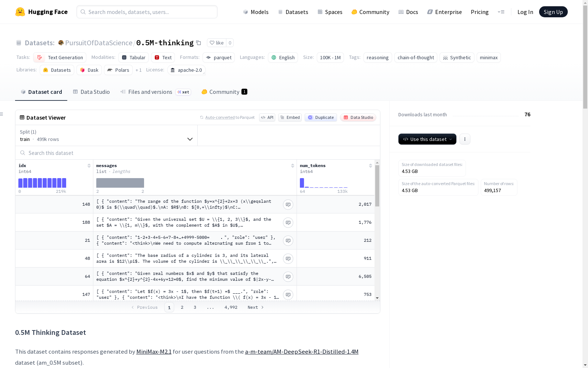Screen dimensions: 588x368
Task: Filter by the English language tag
Action: point(283,57)
